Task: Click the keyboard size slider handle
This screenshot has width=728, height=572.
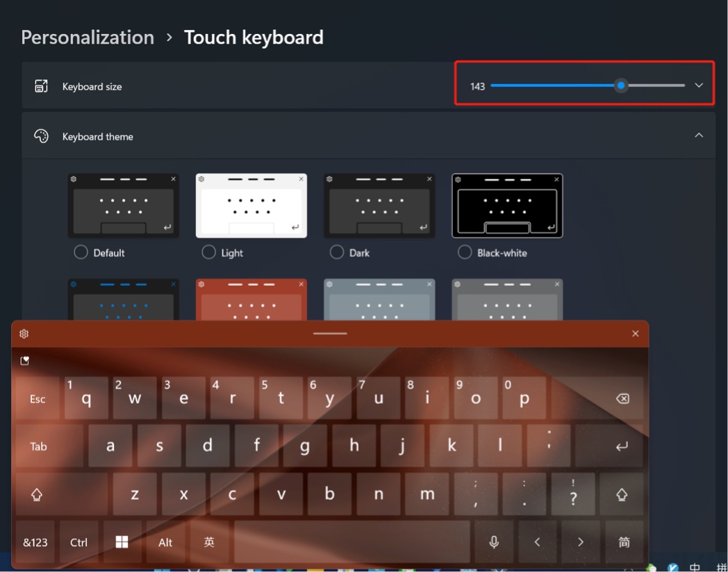Action: [621, 85]
